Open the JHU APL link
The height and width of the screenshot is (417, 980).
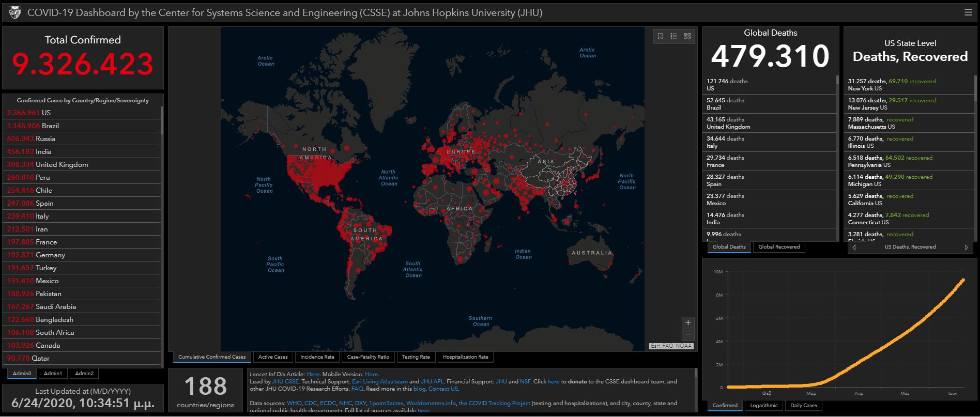click(432, 381)
